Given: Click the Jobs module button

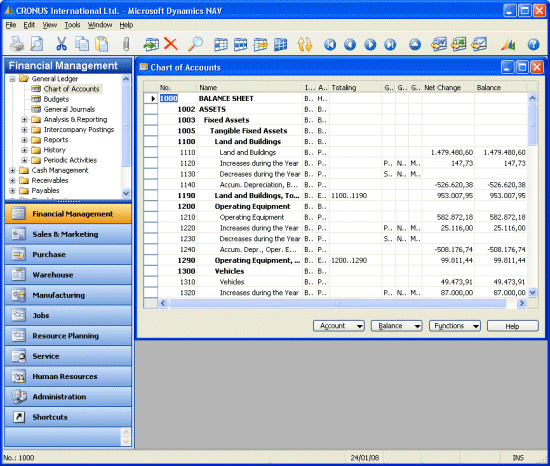Looking at the screenshot, I should click(68, 316).
